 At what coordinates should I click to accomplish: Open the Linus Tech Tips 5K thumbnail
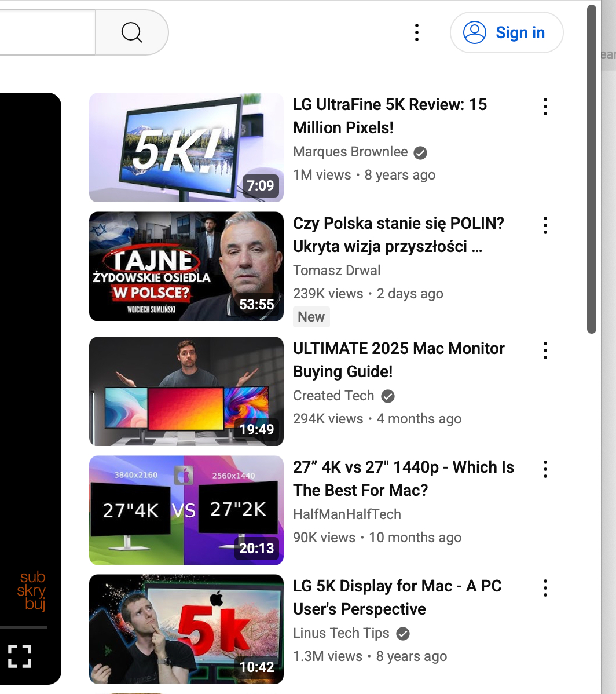click(x=186, y=629)
